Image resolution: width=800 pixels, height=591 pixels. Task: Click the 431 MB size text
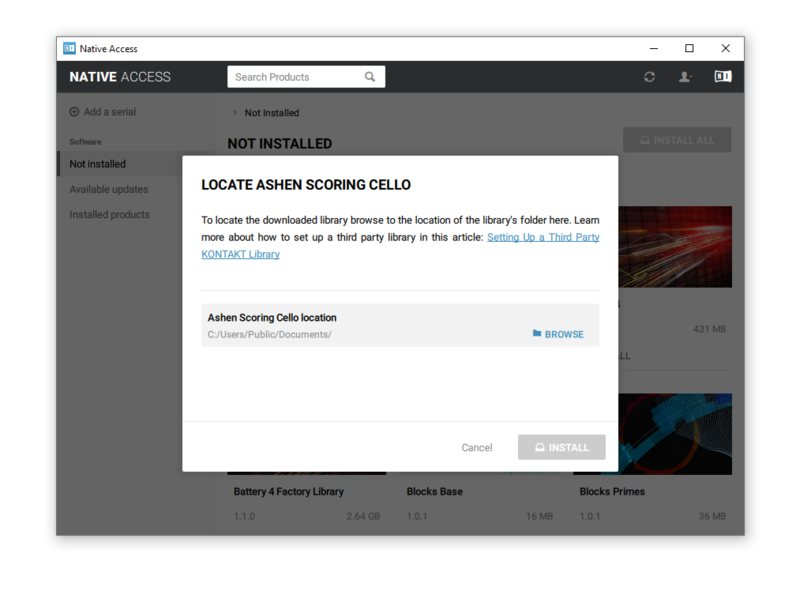[710, 329]
